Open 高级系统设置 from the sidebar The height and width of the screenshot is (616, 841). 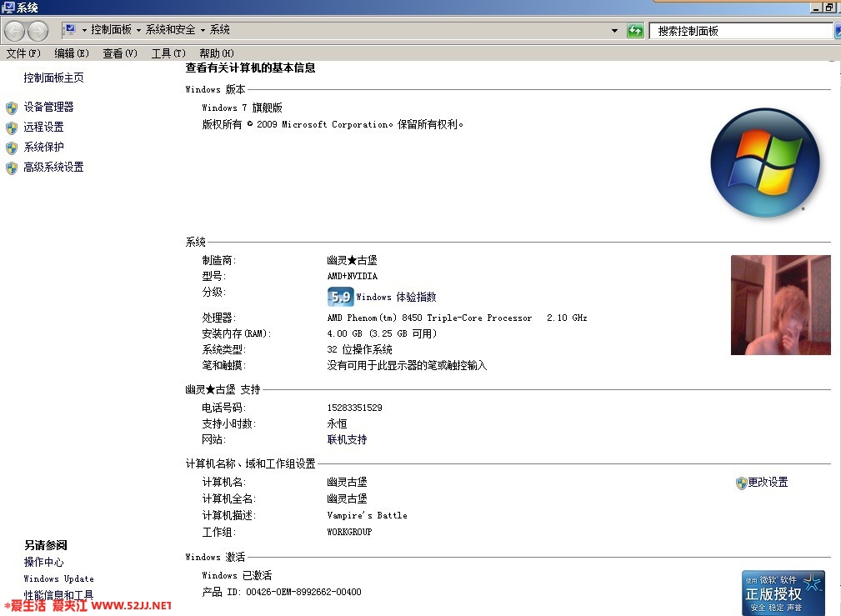pos(53,167)
